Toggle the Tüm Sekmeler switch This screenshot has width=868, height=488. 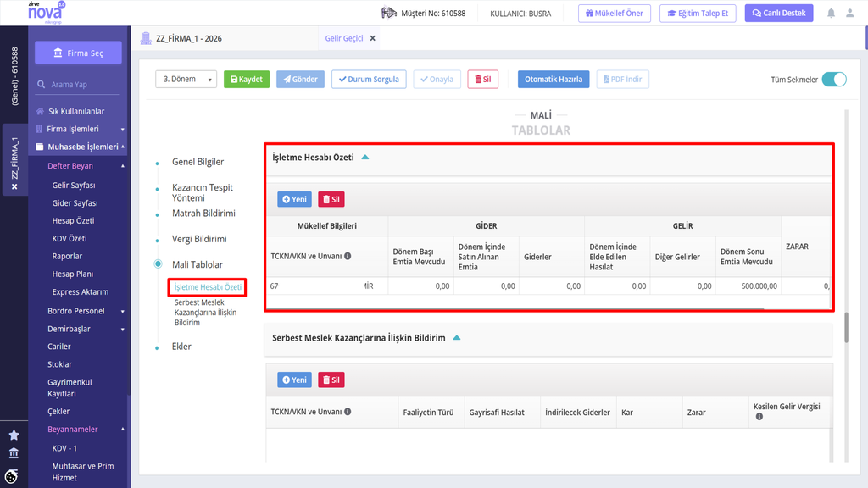pos(834,79)
